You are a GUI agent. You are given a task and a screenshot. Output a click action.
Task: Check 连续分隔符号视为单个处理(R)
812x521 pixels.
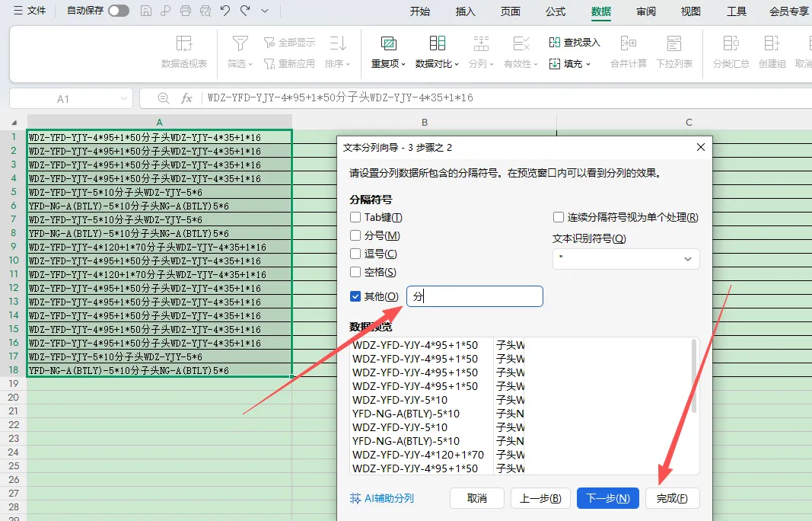559,217
